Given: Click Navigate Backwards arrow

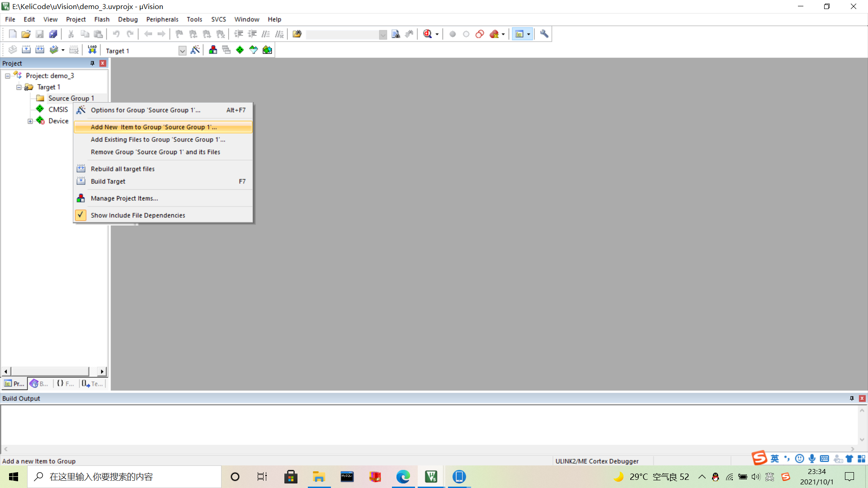Looking at the screenshot, I should pyautogui.click(x=148, y=34).
